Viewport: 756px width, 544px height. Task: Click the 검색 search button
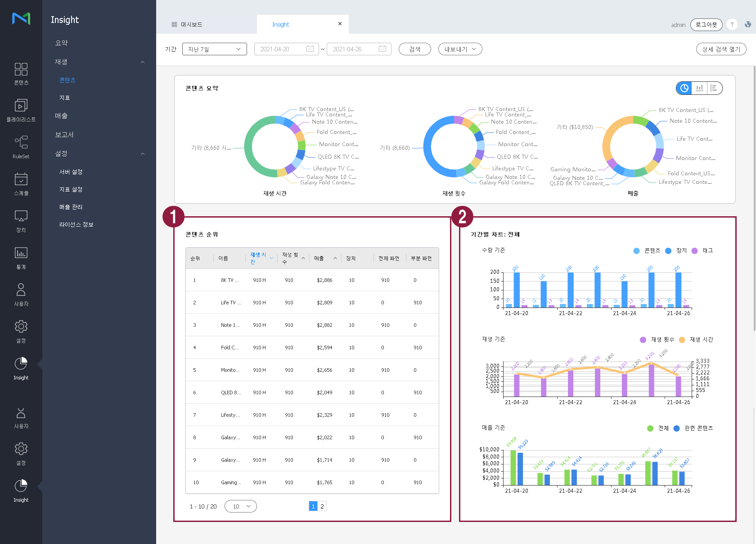(x=414, y=49)
